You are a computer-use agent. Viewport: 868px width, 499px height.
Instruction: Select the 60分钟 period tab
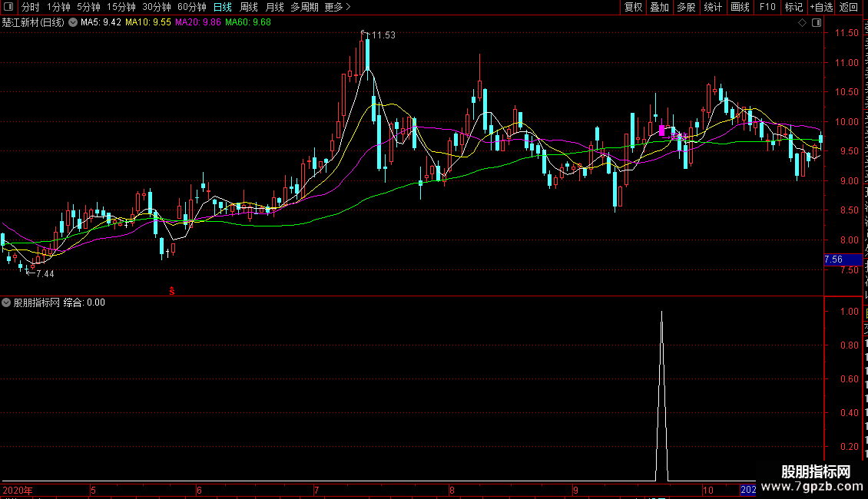coord(191,7)
